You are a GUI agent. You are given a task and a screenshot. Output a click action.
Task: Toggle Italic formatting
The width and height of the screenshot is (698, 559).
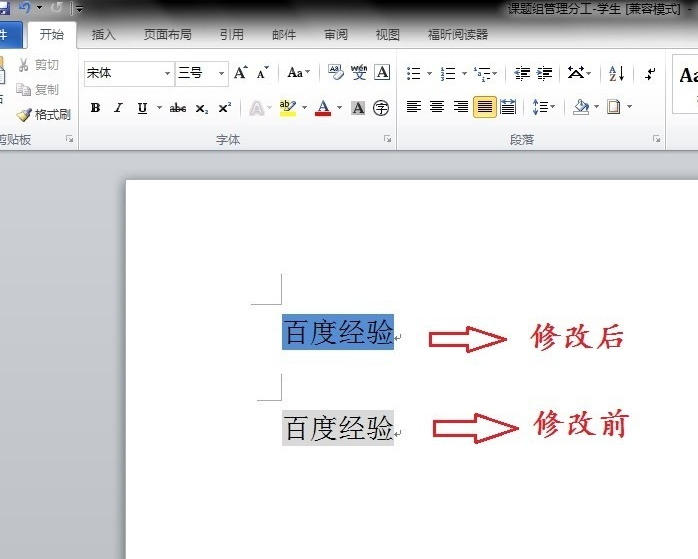(118, 108)
